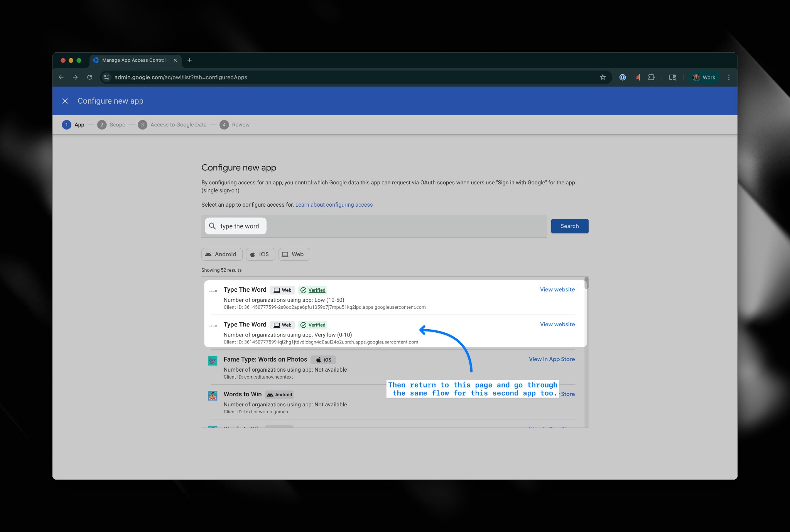Click the red extension icon in toolbar

point(637,77)
